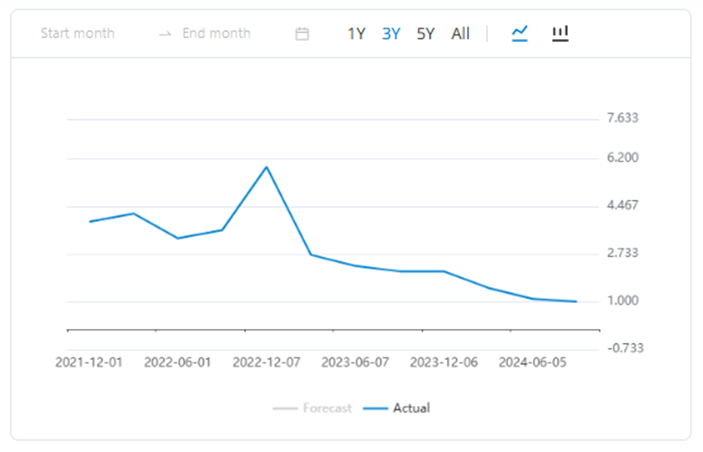Switch to line chart view icon
Screen dimensions: 703x452
pos(519,33)
